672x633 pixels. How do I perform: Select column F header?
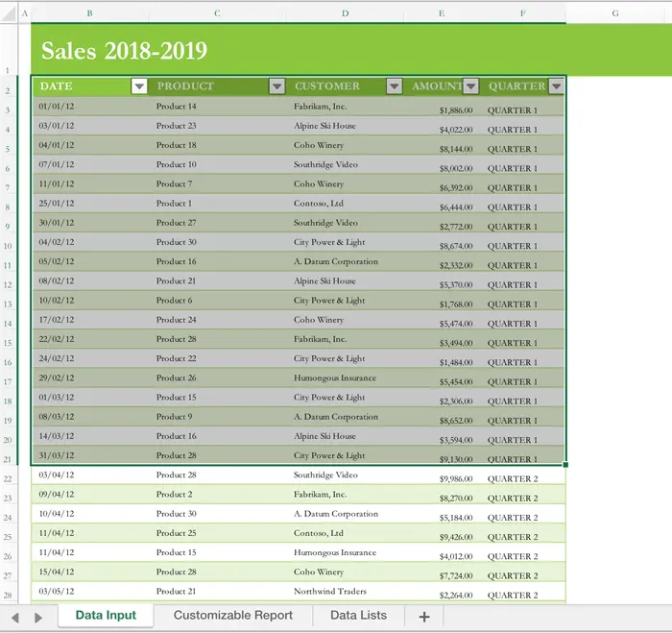click(x=523, y=13)
